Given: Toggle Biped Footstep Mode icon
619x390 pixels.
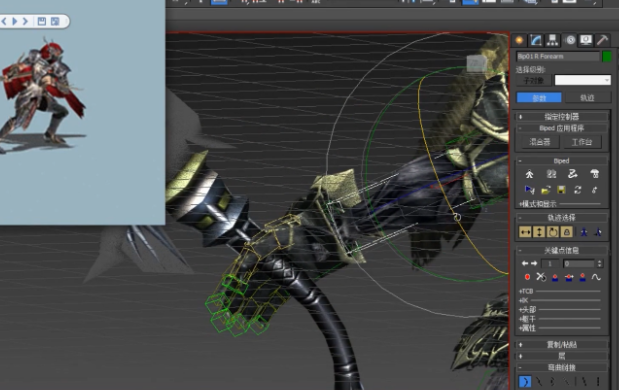Looking at the screenshot, I should tap(551, 174).
